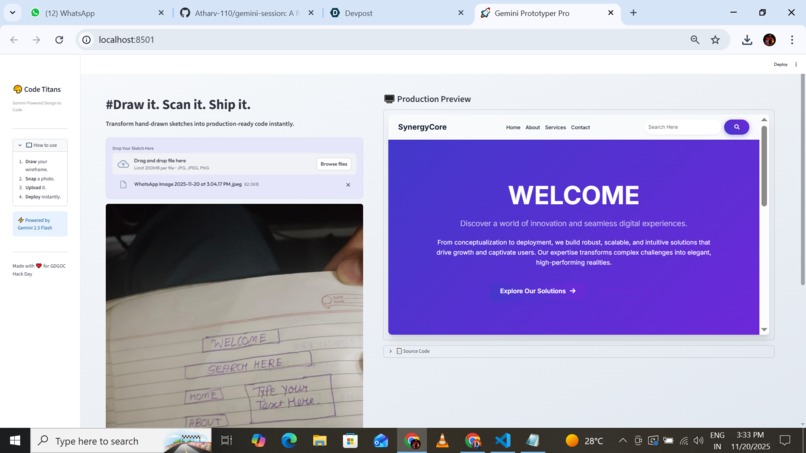The height and width of the screenshot is (453, 806).
Task: Click Explore Our Solutions button
Action: pos(538,291)
